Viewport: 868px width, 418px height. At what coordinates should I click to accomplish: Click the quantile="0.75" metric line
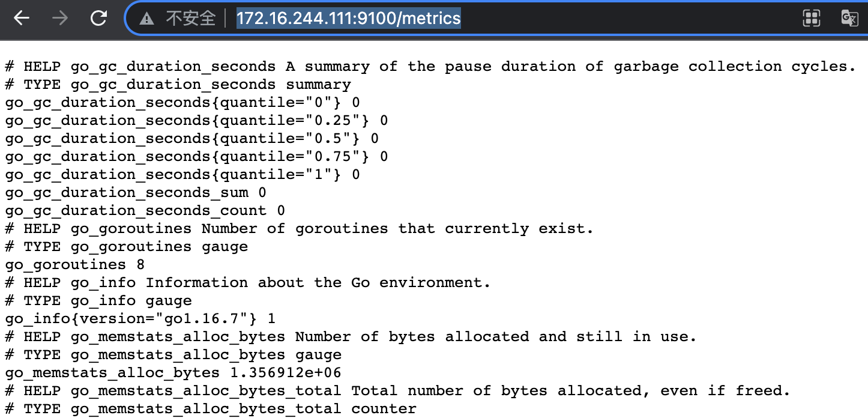click(x=196, y=157)
